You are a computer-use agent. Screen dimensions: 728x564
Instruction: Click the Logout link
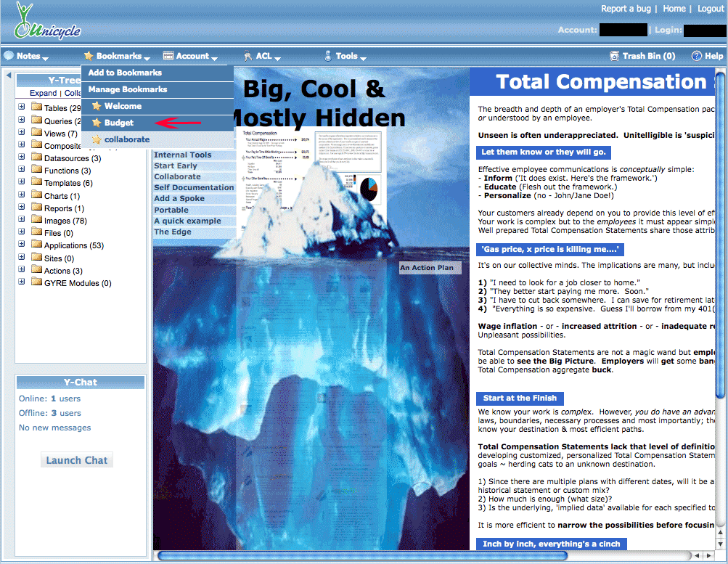click(711, 9)
